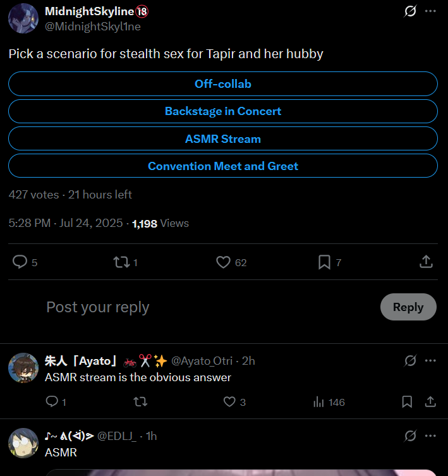Repost the MidnightSkyline poll post

click(121, 262)
